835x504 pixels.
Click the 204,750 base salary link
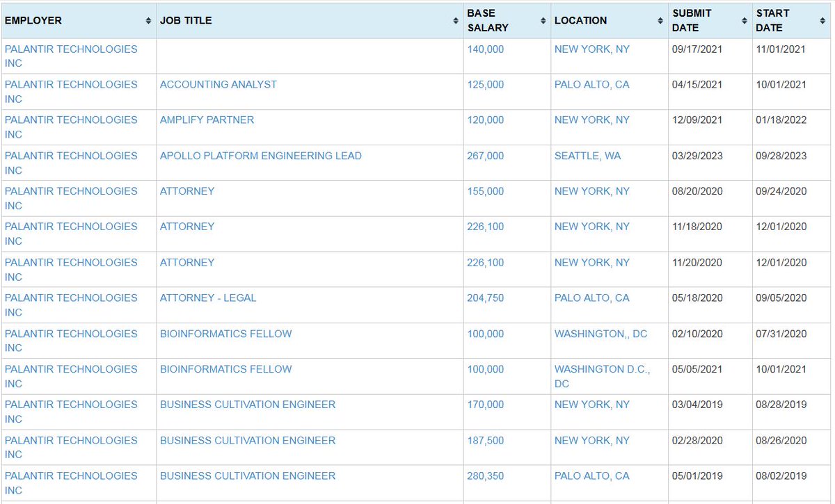(486, 298)
